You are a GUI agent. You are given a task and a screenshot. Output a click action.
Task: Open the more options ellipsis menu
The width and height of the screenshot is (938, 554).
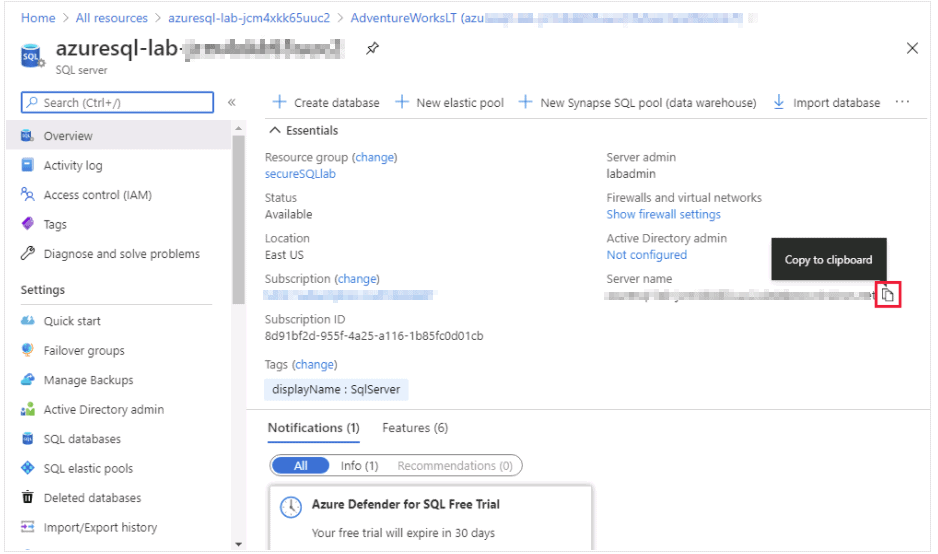903,102
